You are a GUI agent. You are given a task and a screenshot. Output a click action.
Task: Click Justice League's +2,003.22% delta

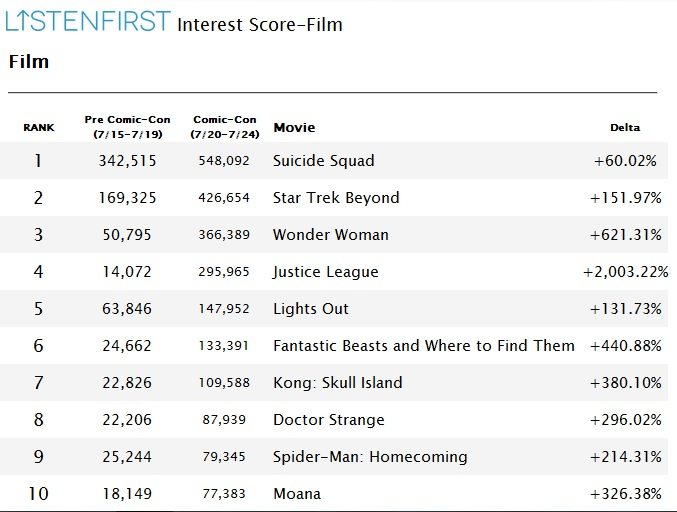tap(625, 272)
